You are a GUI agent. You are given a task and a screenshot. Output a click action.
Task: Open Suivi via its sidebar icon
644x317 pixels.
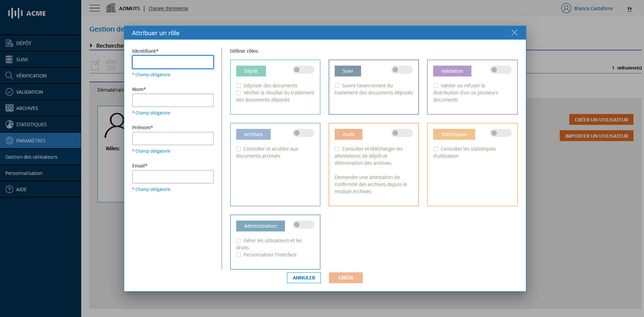[9, 59]
